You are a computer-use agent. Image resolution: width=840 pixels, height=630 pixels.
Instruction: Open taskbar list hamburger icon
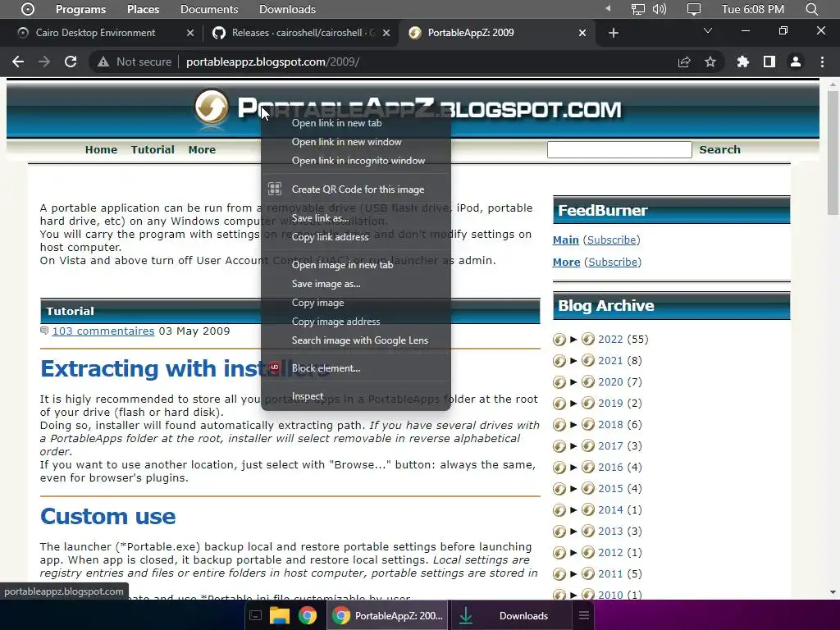[x=584, y=615]
